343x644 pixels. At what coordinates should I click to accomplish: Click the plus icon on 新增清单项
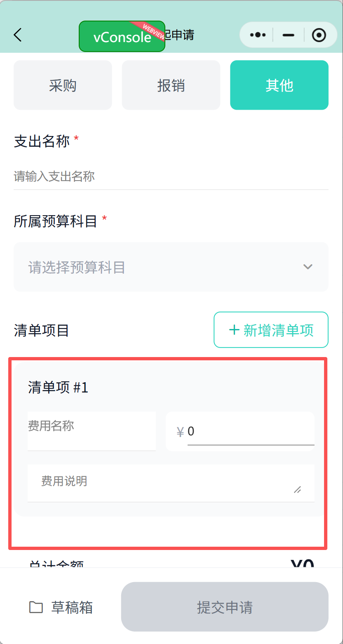[235, 330]
